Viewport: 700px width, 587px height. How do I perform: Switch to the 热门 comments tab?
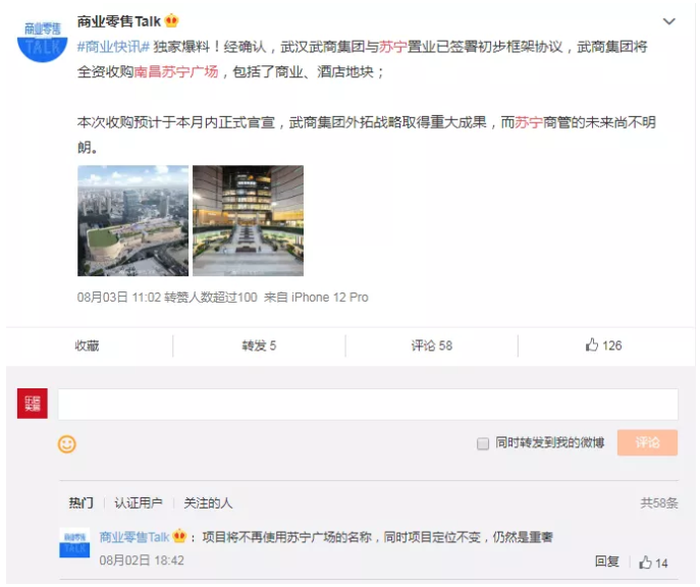81,503
